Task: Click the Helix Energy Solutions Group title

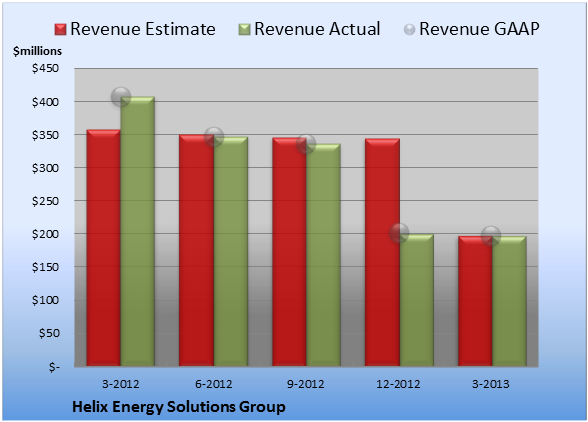Action: (178, 407)
